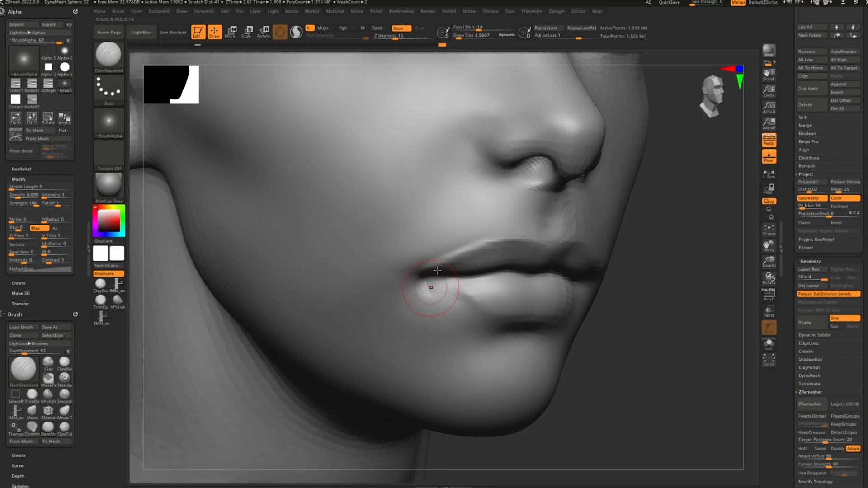Click the Home Page button
The height and width of the screenshot is (488, 868).
pos(109,32)
